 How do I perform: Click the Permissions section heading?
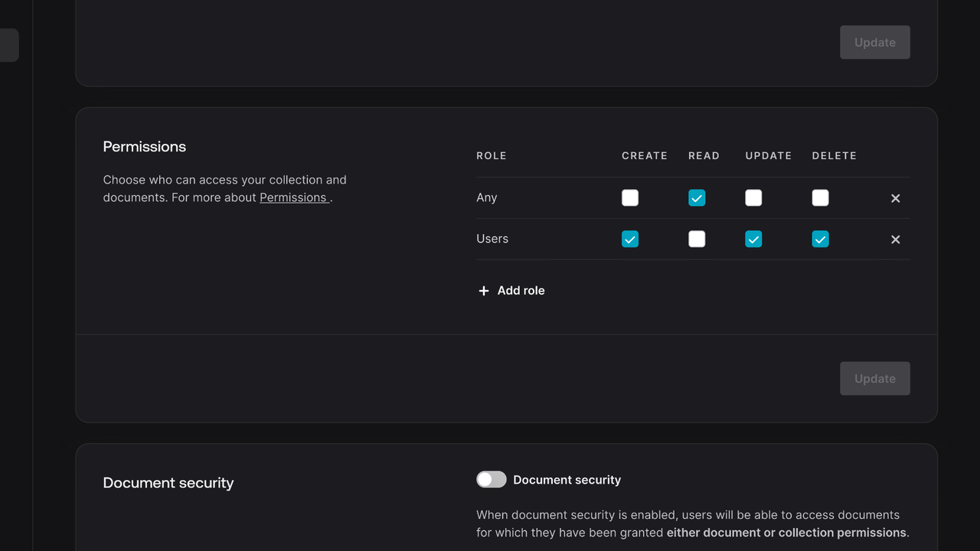[145, 147]
